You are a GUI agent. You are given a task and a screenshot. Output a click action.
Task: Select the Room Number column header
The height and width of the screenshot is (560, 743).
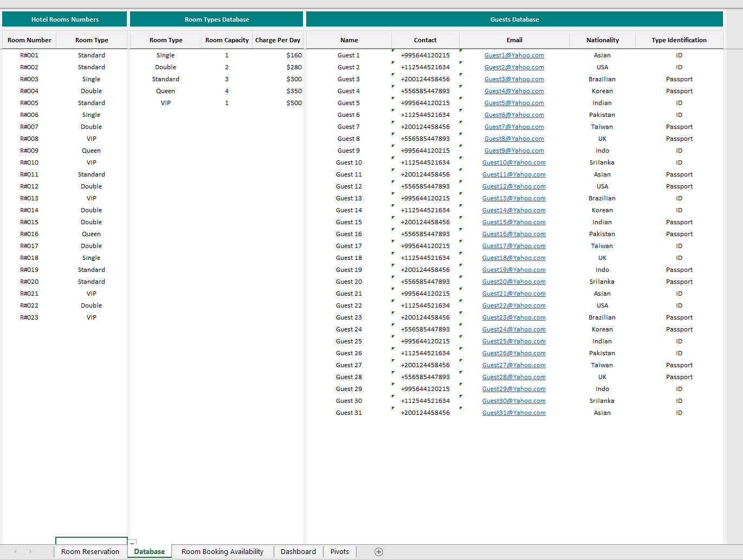tap(29, 40)
